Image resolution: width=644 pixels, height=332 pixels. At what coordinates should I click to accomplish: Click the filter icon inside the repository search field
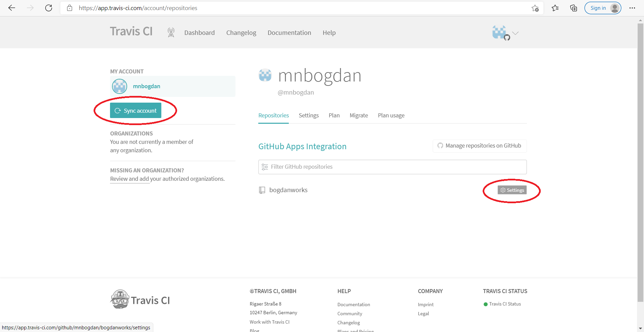point(265,167)
